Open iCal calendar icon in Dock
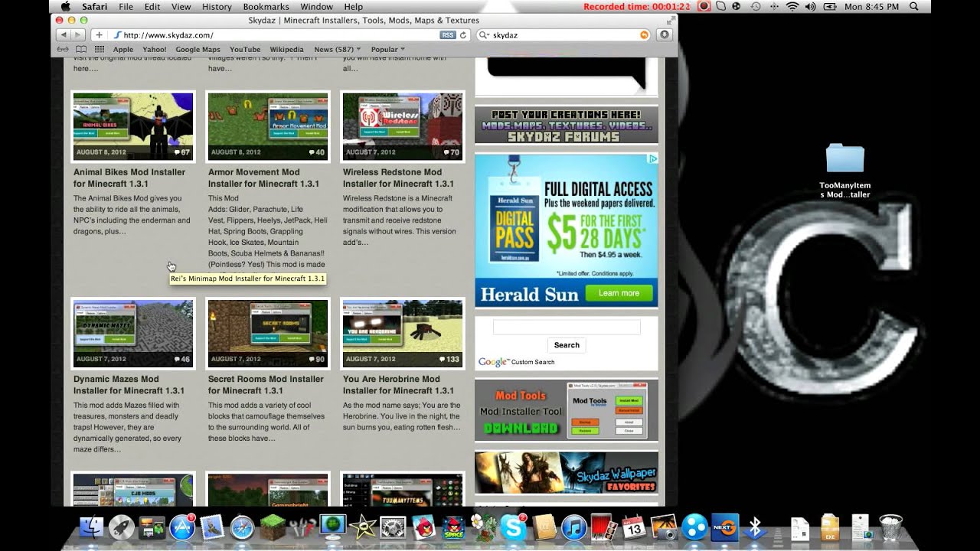 pos(634,527)
